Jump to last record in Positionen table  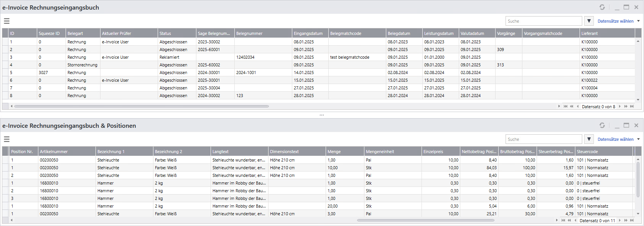[x=632, y=221]
